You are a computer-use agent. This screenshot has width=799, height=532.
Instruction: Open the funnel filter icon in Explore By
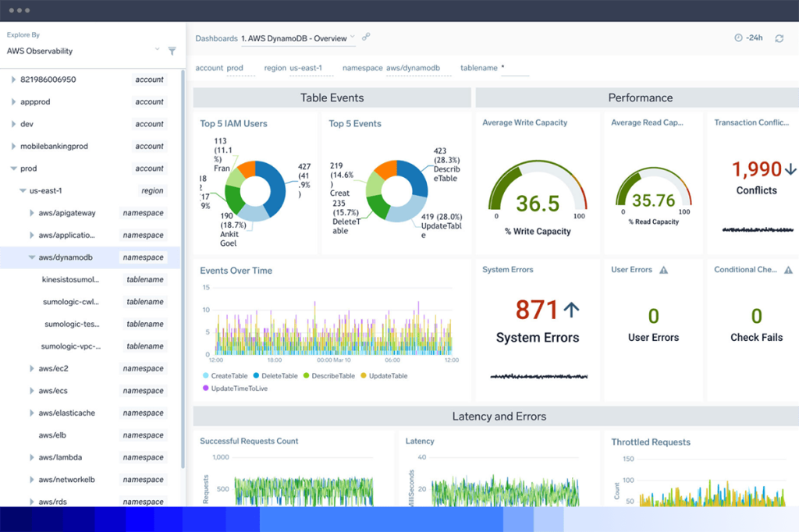click(x=172, y=50)
